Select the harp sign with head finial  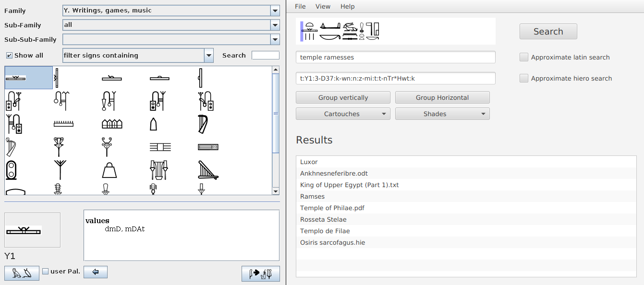11,147
